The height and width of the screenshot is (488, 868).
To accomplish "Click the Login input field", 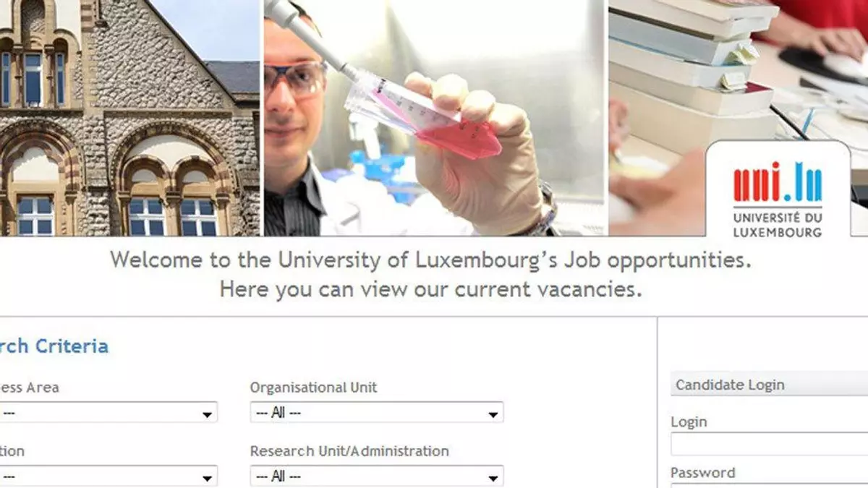I will pos(769,444).
